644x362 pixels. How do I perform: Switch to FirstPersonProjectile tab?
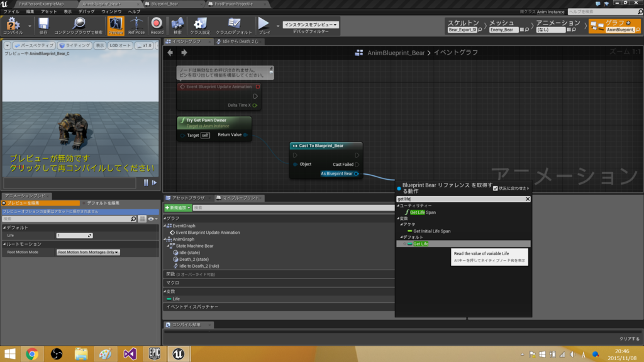(233, 4)
